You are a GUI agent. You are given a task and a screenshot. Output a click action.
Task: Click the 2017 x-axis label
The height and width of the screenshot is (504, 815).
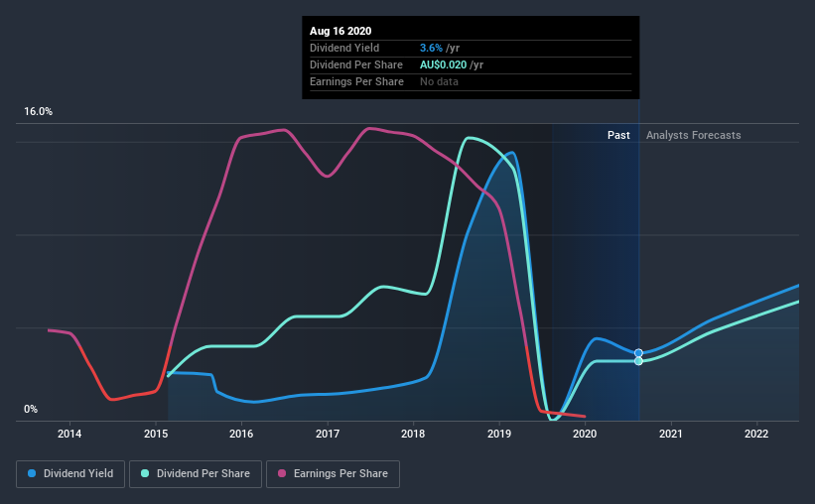(x=328, y=434)
